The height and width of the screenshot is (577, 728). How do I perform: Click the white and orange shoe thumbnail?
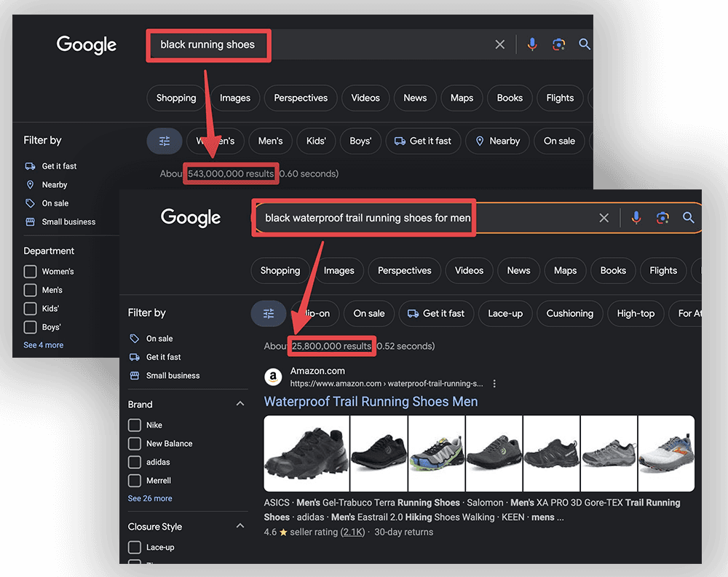tap(666, 453)
